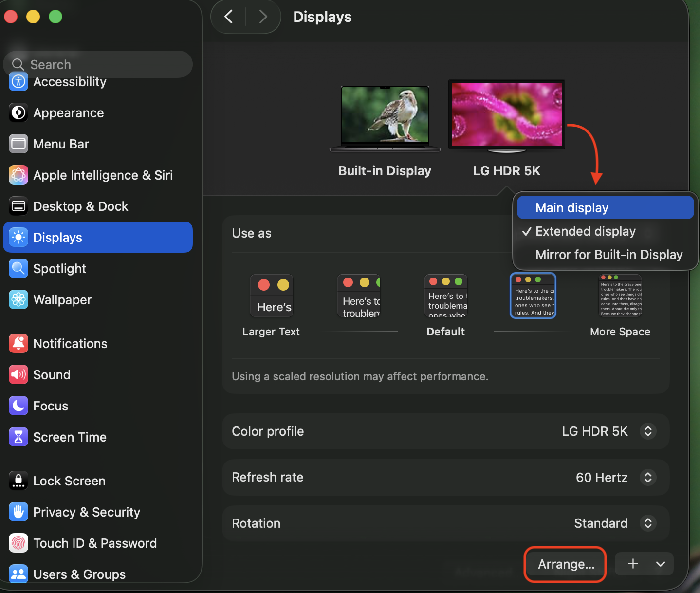Open Apple Intelligence & Siri icon

[18, 175]
